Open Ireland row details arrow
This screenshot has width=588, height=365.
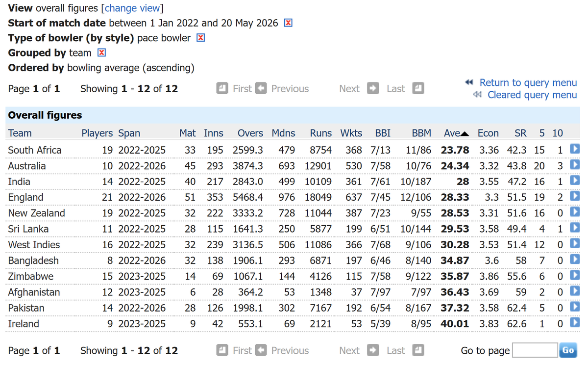[575, 323]
